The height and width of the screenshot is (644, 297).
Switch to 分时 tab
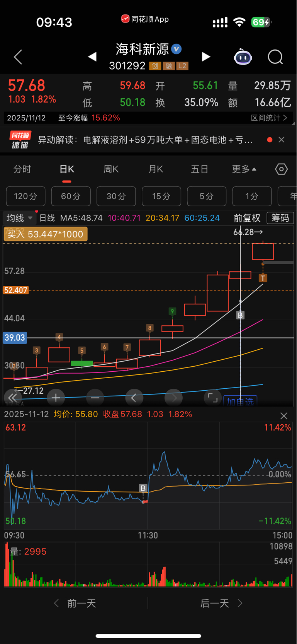(x=22, y=169)
